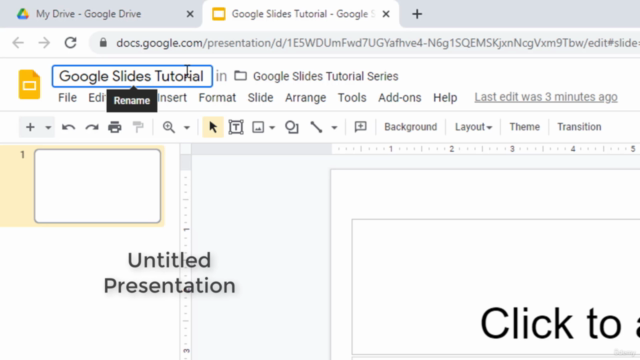The width and height of the screenshot is (640, 360).
Task: Open the Format menu
Action: (x=217, y=98)
